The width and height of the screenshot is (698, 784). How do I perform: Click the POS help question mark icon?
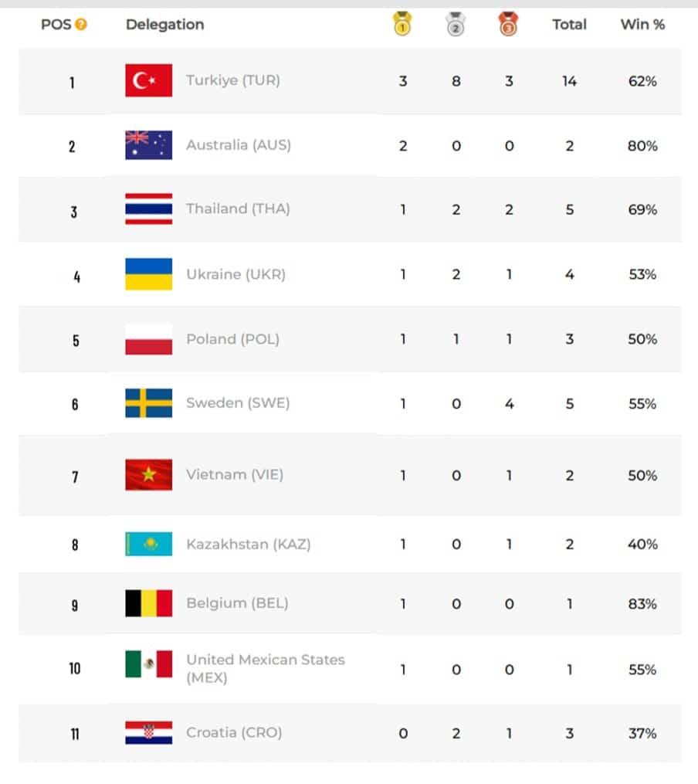point(81,24)
